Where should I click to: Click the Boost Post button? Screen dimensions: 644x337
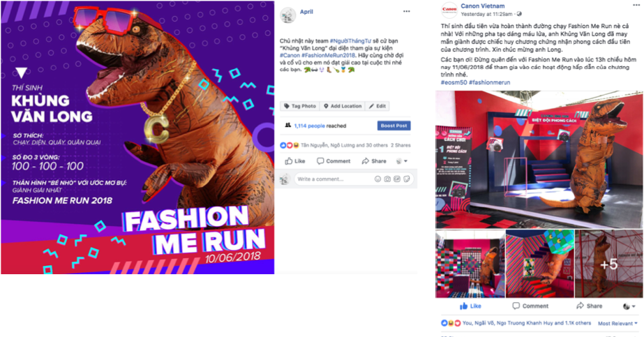click(x=394, y=126)
